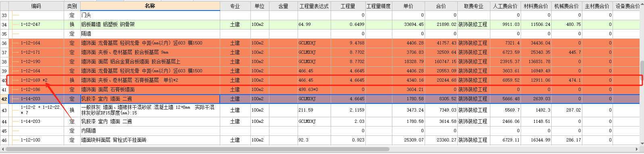Click name cell 墙饰面 面层 铝合金复合板墙面
Screen dimensions: 644x154
tap(150, 62)
